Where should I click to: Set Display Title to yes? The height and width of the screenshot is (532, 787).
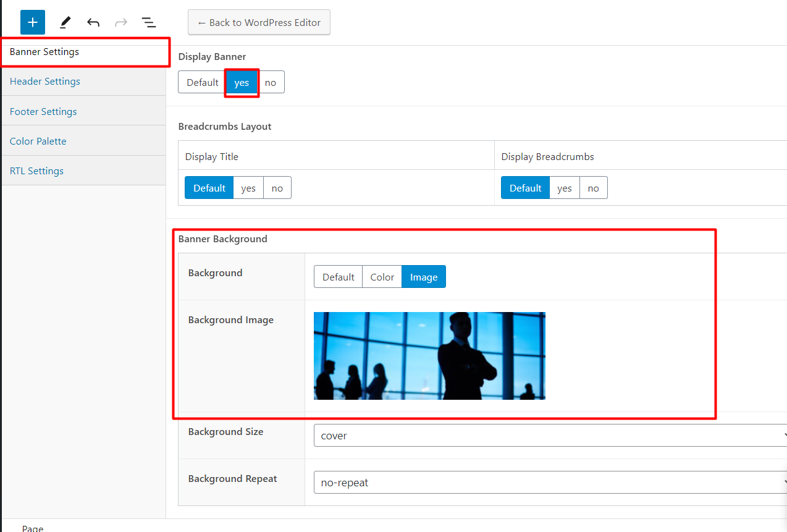[x=248, y=188]
